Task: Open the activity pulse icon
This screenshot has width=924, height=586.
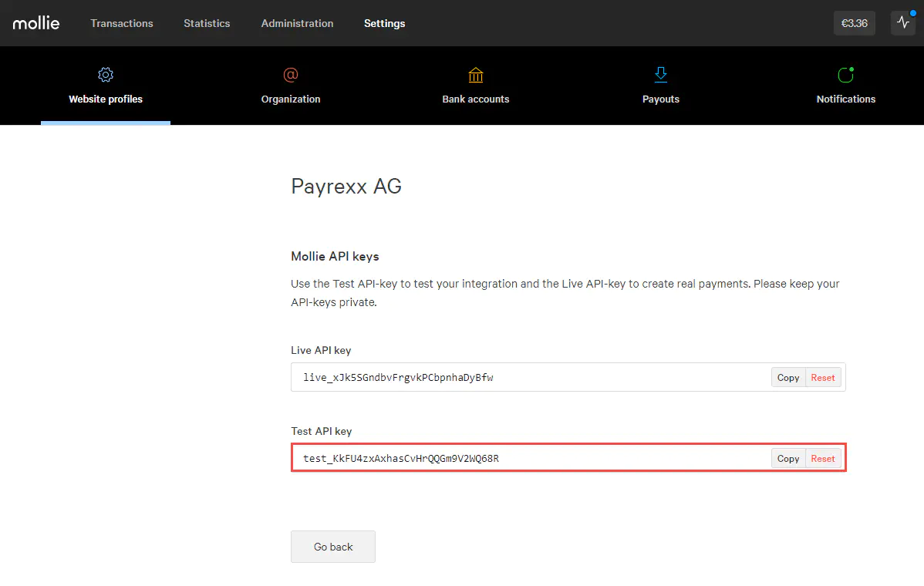Action: [902, 23]
